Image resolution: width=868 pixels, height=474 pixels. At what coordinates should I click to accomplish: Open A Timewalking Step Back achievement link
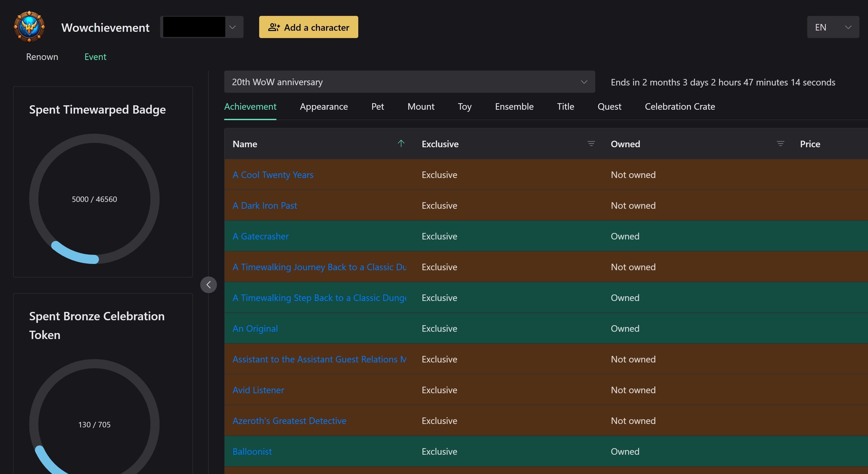pyautogui.click(x=319, y=298)
